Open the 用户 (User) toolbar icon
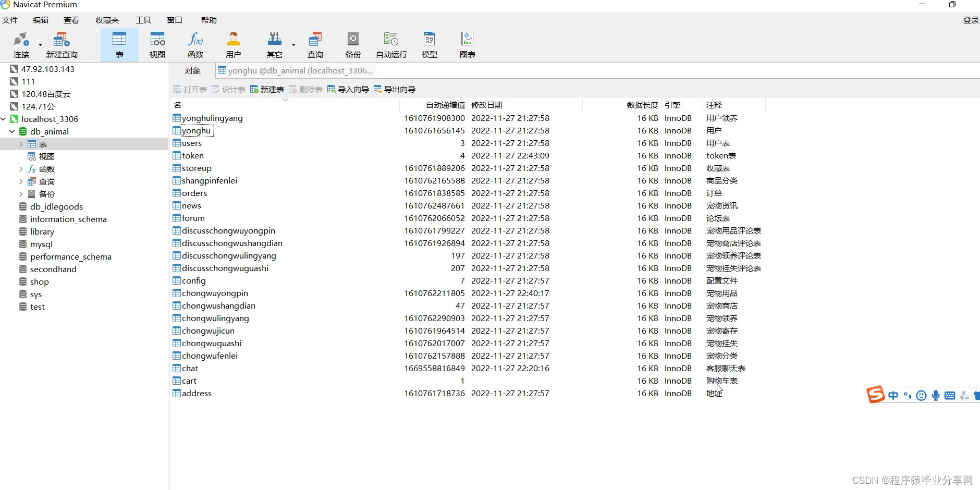Screen dimensions: 980x490 click(234, 45)
